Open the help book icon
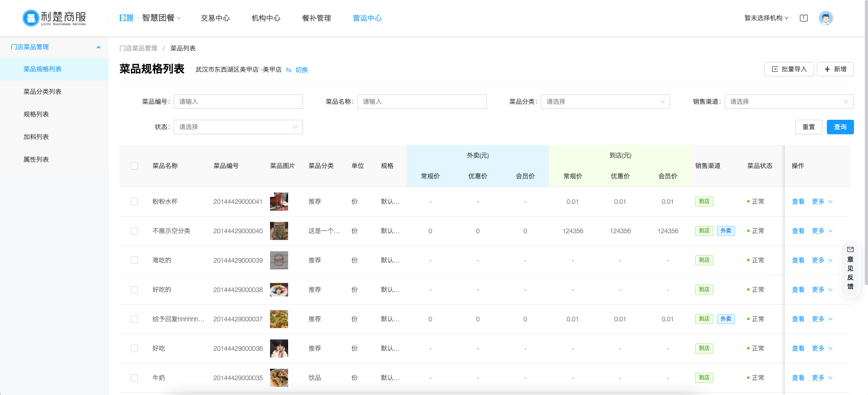 804,18
